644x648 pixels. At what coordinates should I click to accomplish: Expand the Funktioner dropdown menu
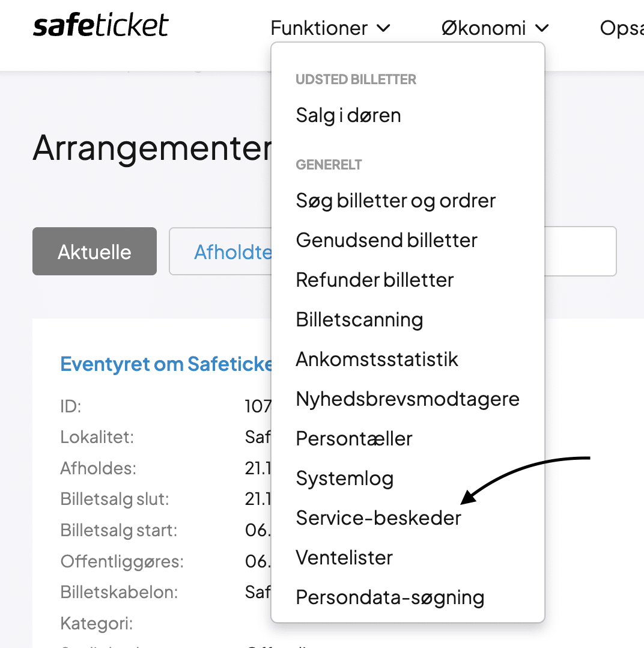330,28
